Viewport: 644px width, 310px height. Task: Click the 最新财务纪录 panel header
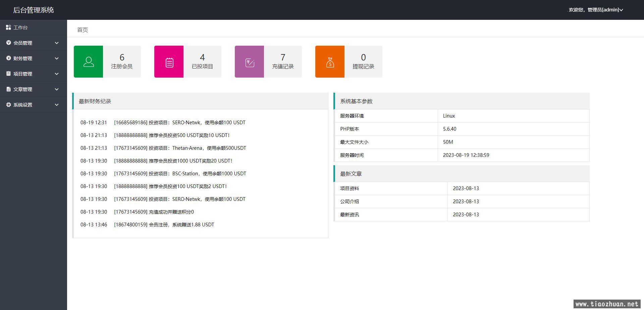tap(200, 101)
